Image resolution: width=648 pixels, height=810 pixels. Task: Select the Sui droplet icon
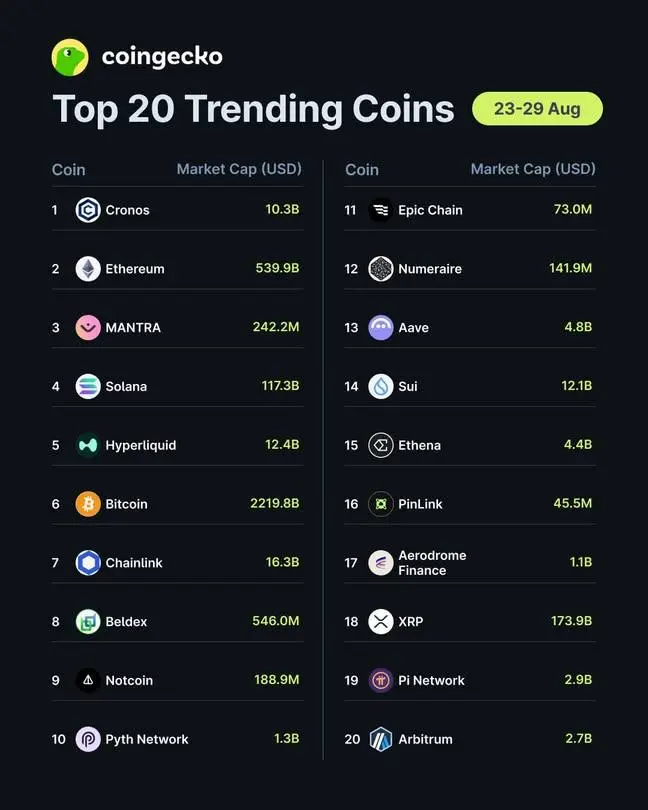[381, 386]
